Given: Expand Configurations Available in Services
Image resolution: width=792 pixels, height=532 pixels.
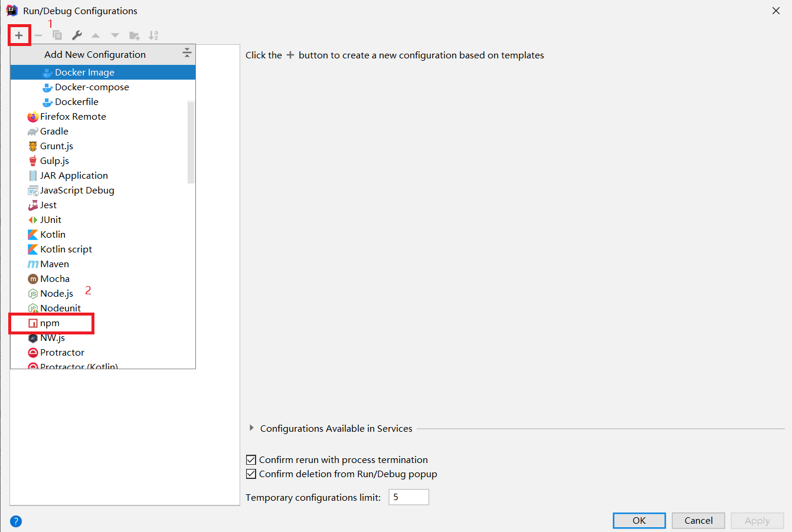Looking at the screenshot, I should click(251, 428).
